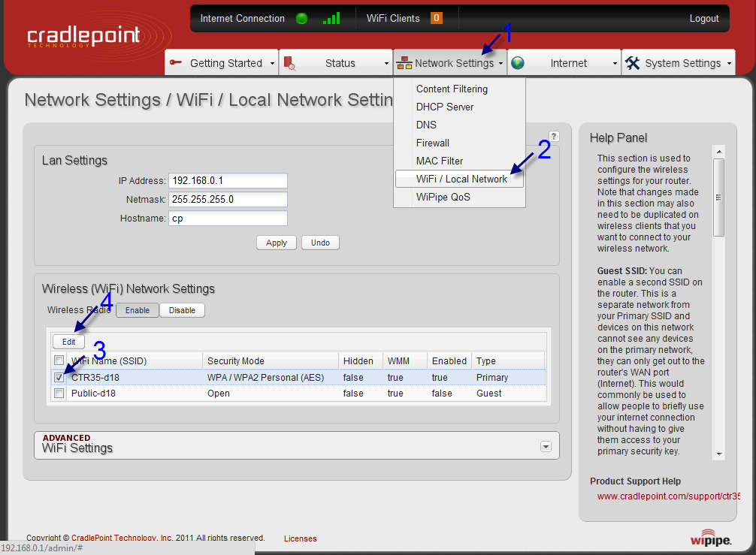Click the Edit button above WiFi table
756x555 pixels.
[x=68, y=342]
